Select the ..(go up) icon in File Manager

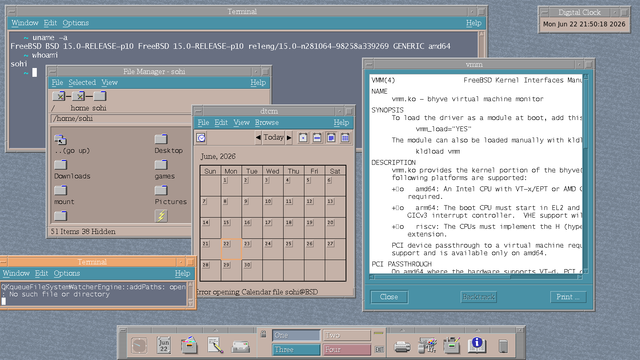(60, 140)
